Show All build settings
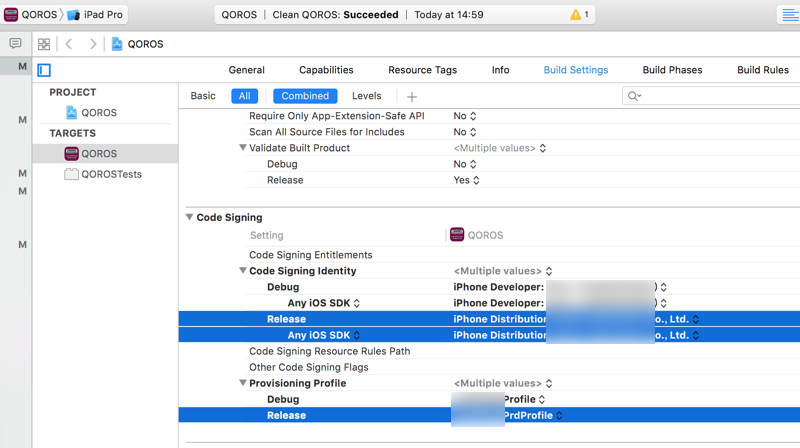Image resolution: width=800 pixels, height=448 pixels. click(244, 96)
